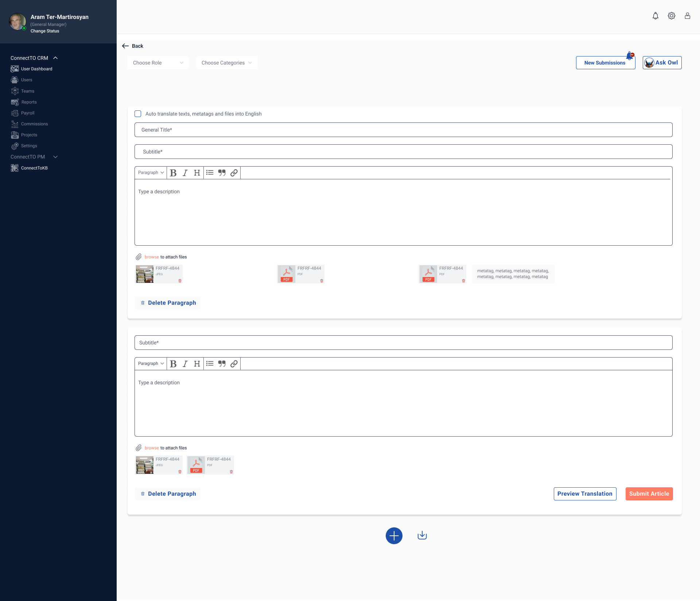
Task: Click blockquote icon in second editor toolbar
Action: coord(222,364)
